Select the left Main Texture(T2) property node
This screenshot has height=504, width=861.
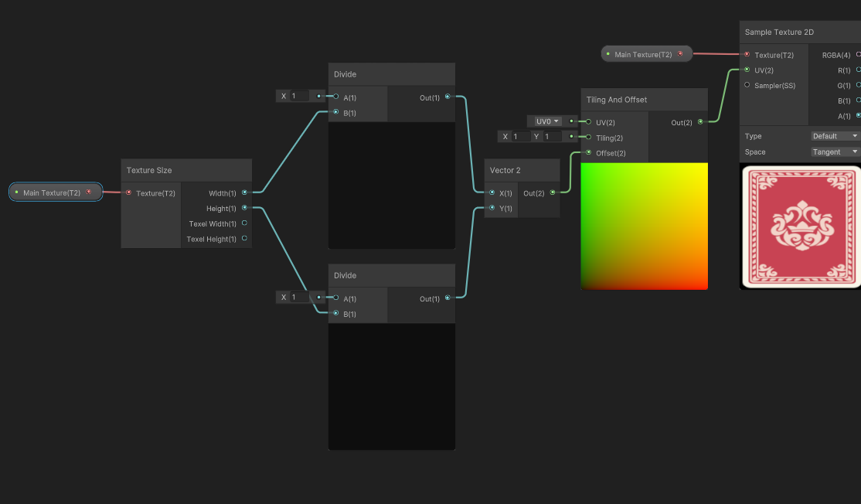point(55,192)
